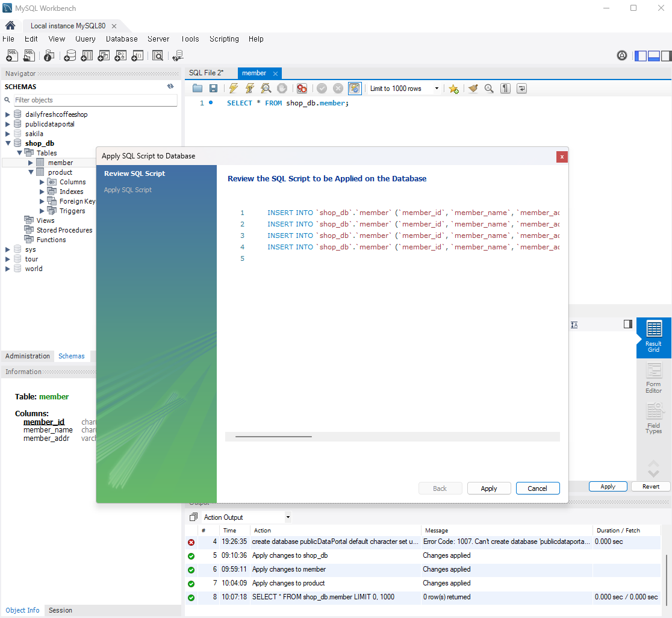
Task: Open the Database menu
Action: point(122,39)
